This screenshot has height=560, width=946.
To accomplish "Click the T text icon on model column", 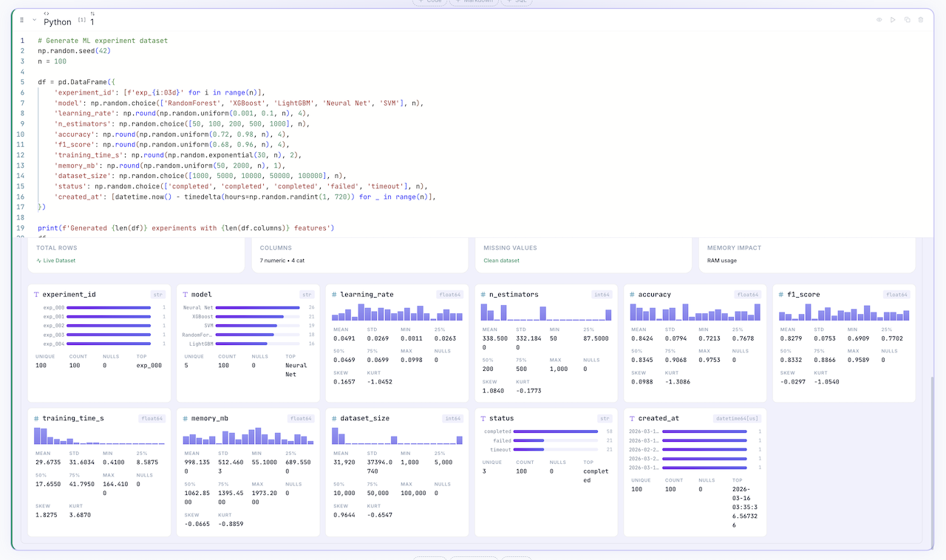I will (x=185, y=294).
